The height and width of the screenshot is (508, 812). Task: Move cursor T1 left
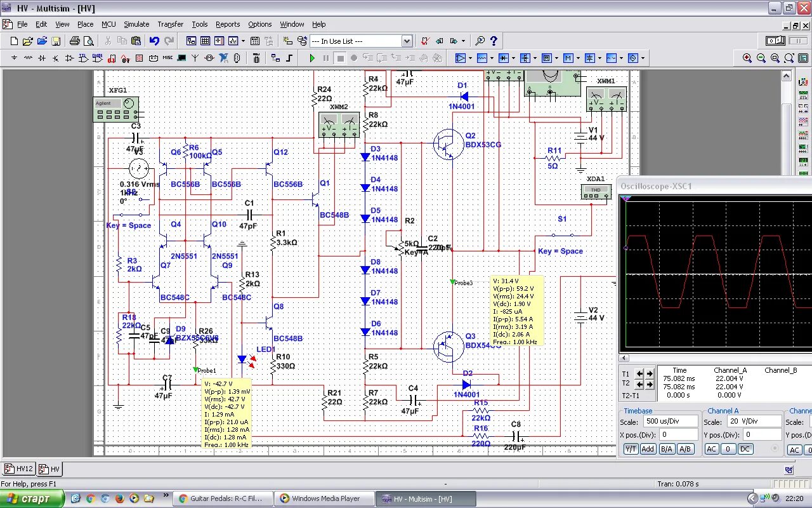[x=640, y=373]
